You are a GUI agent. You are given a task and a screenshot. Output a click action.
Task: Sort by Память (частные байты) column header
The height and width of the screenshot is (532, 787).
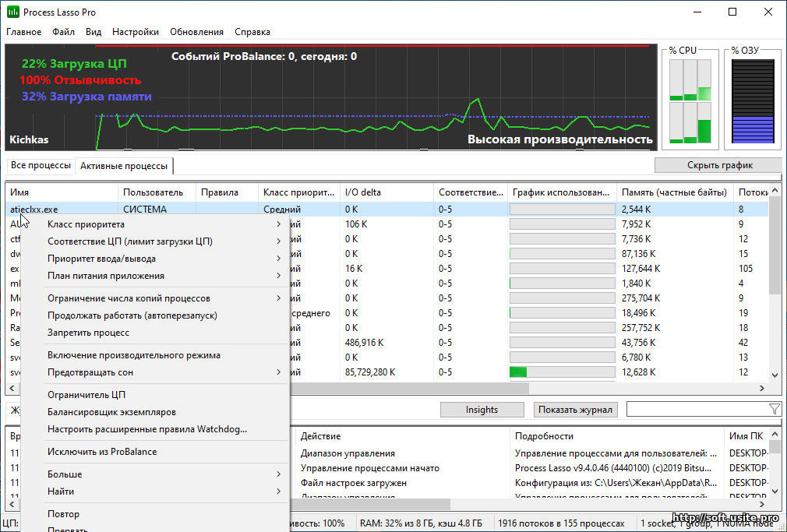coord(675,192)
